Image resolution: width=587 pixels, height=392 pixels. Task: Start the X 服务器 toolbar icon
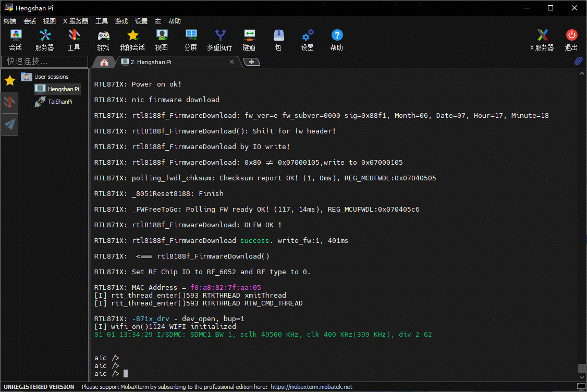(542, 40)
